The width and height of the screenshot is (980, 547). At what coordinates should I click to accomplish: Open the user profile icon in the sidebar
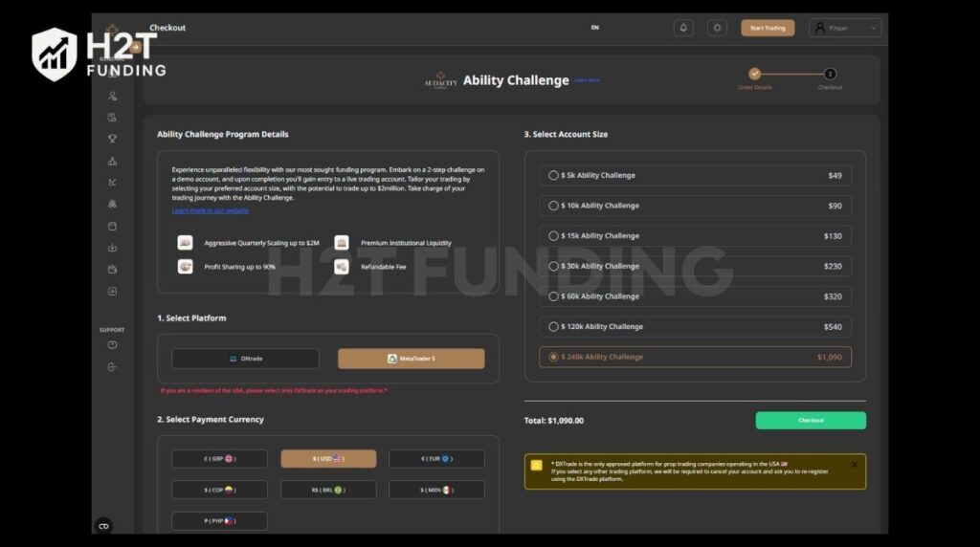[113, 97]
